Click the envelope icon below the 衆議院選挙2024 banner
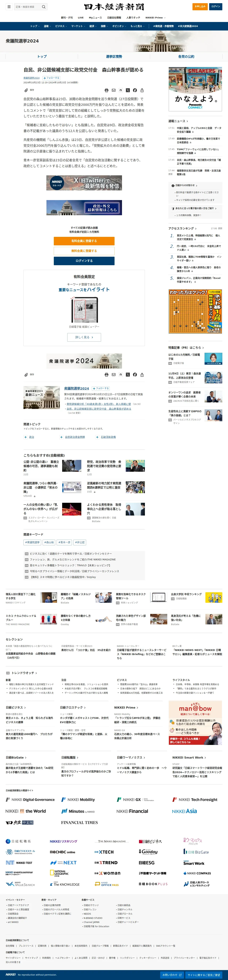Viewport: 228px width, 980px height. tap(114, 375)
